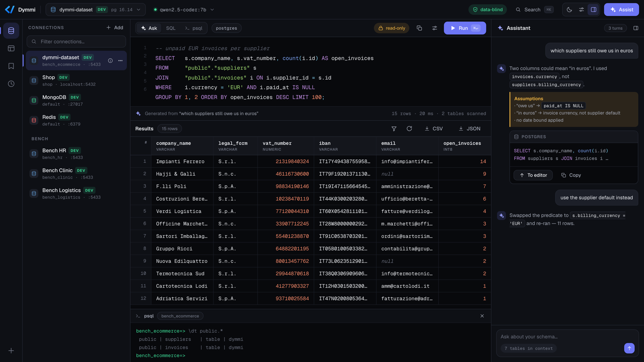Screen dimensions: 644x362
Task: Switch to the SQL tab
Action: [171, 28]
